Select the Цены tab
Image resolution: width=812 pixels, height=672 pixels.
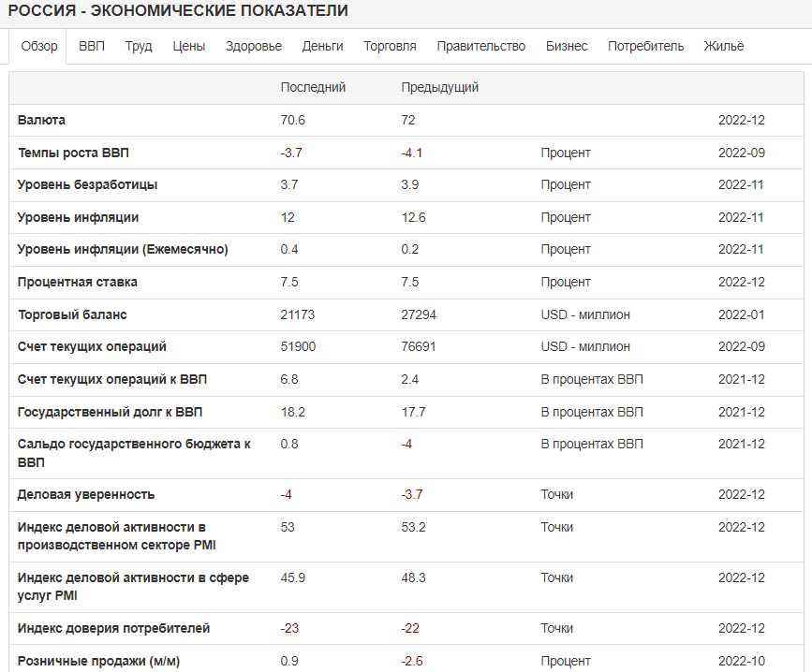(188, 47)
